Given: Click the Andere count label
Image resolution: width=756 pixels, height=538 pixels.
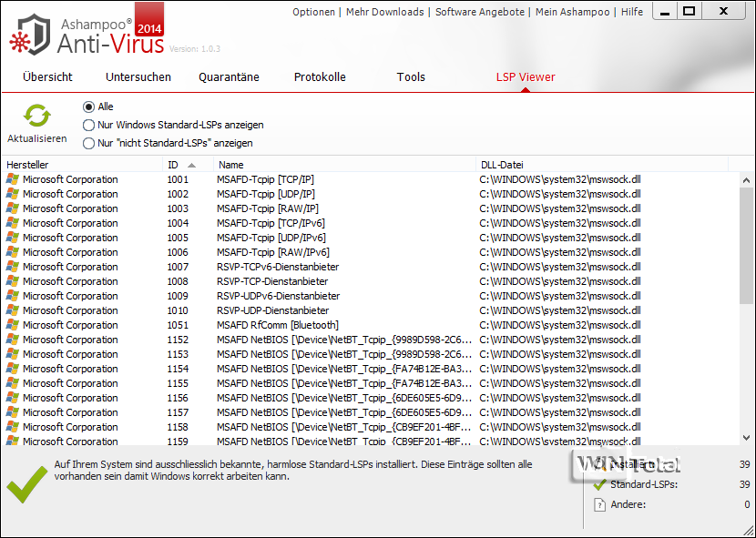Looking at the screenshot, I should pyautogui.click(x=628, y=504).
